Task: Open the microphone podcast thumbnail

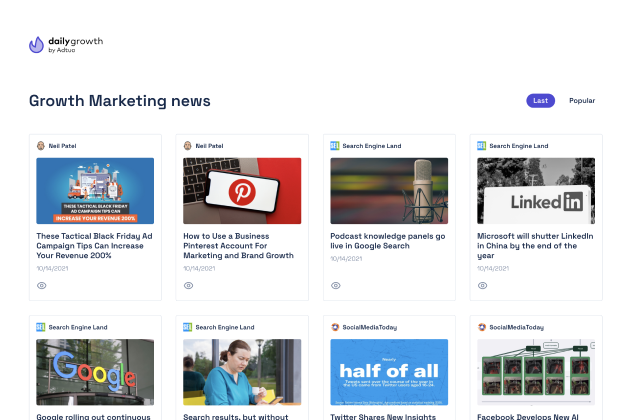Action: point(389,191)
